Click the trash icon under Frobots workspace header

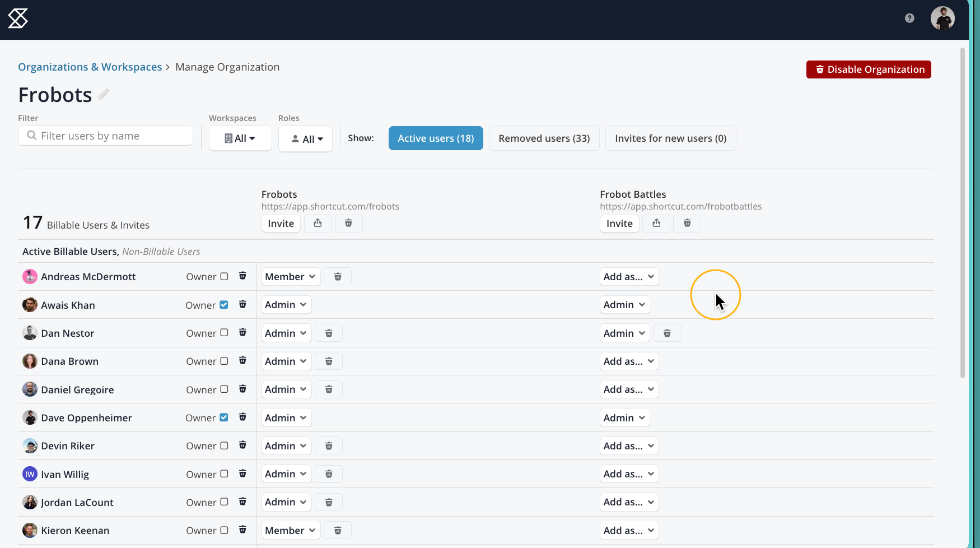pos(348,224)
